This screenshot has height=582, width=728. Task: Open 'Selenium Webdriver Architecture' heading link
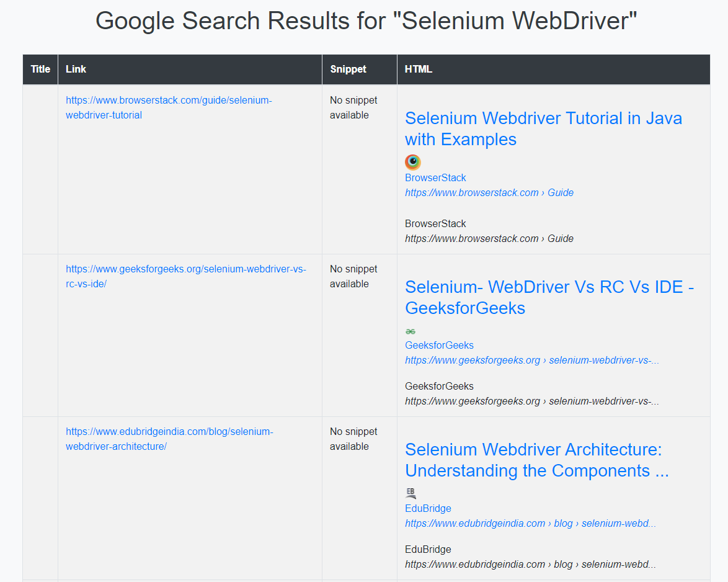point(537,460)
